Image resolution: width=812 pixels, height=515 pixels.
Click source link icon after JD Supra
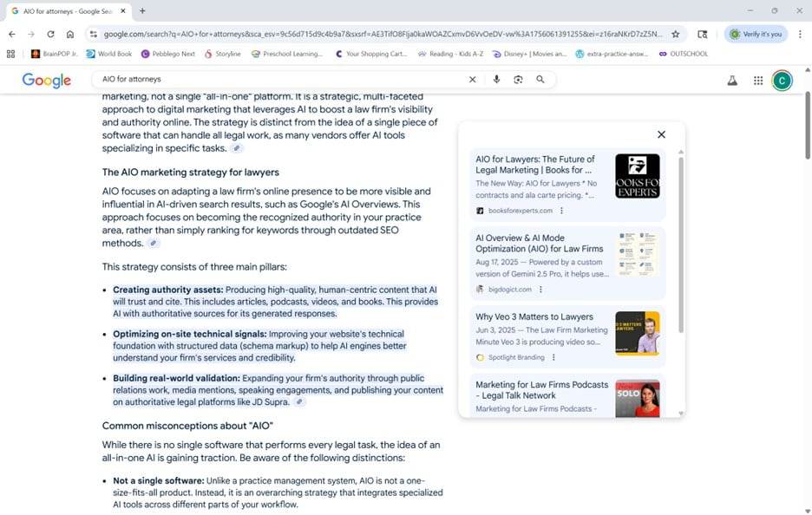click(299, 402)
